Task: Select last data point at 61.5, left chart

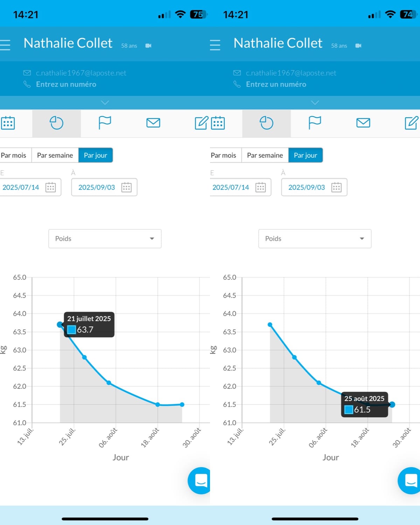Action: (x=182, y=405)
